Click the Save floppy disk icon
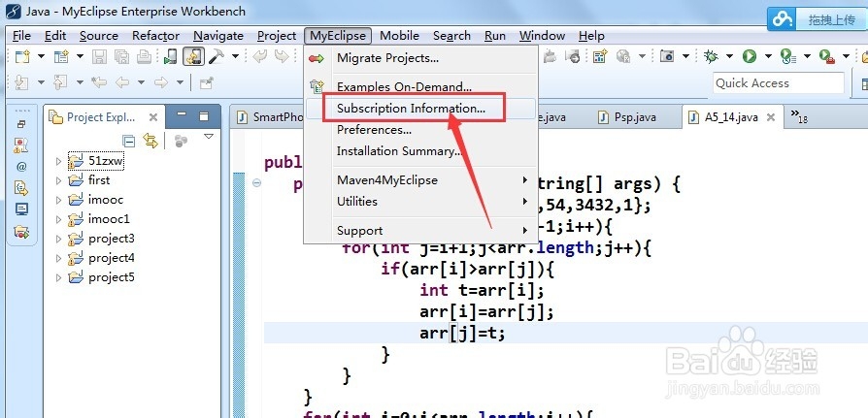 pyautogui.click(x=99, y=56)
